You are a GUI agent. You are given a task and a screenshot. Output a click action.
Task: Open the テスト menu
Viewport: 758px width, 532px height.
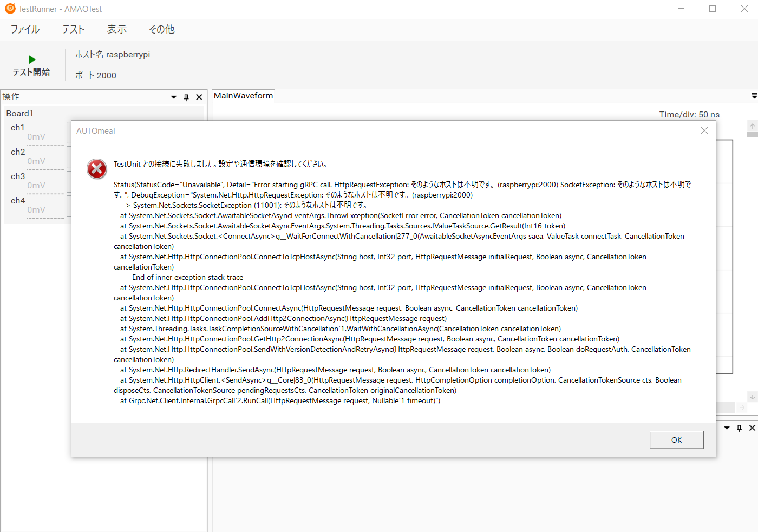coord(73,29)
